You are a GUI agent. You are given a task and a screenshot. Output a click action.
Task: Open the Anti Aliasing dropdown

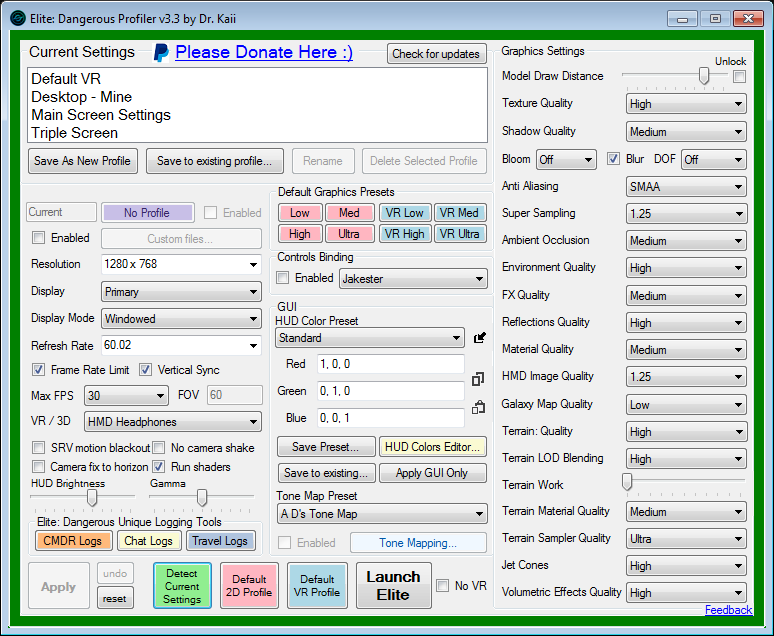pyautogui.click(x=686, y=187)
